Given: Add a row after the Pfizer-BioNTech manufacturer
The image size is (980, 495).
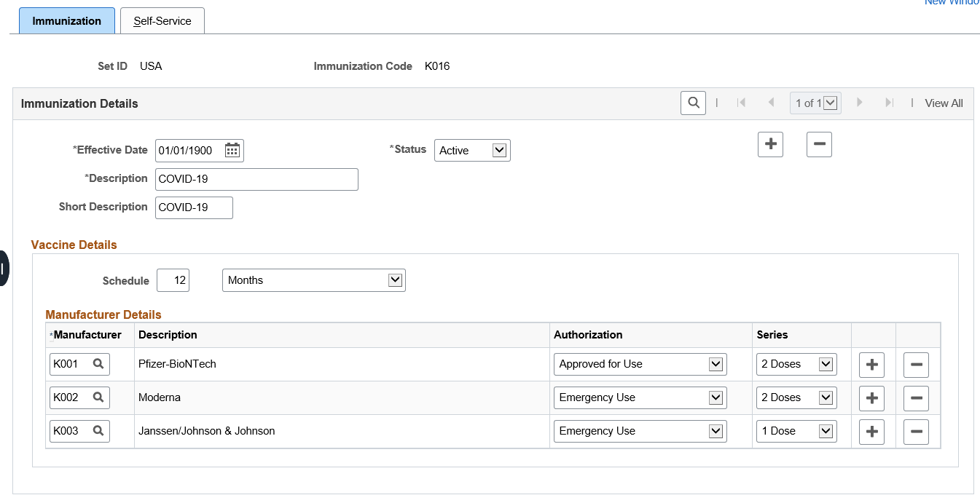Looking at the screenshot, I should (x=871, y=365).
